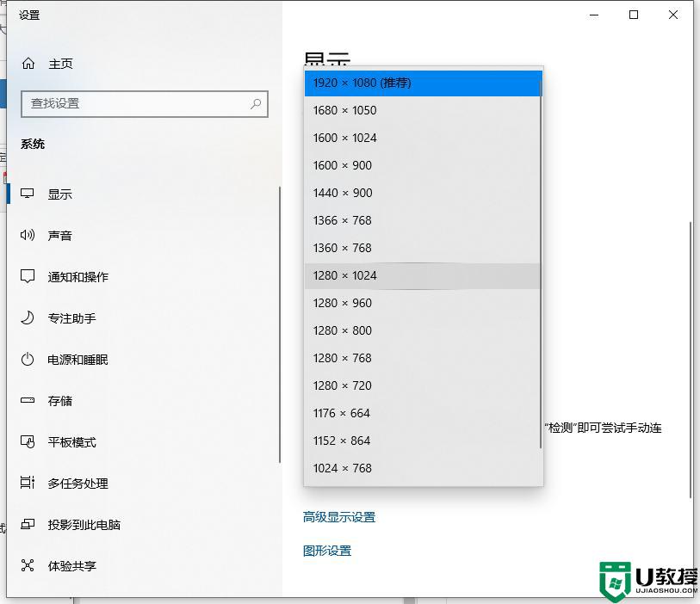Click the resolution list scrollbar
Image resolution: width=700 pixels, height=604 pixels.
pos(541,265)
